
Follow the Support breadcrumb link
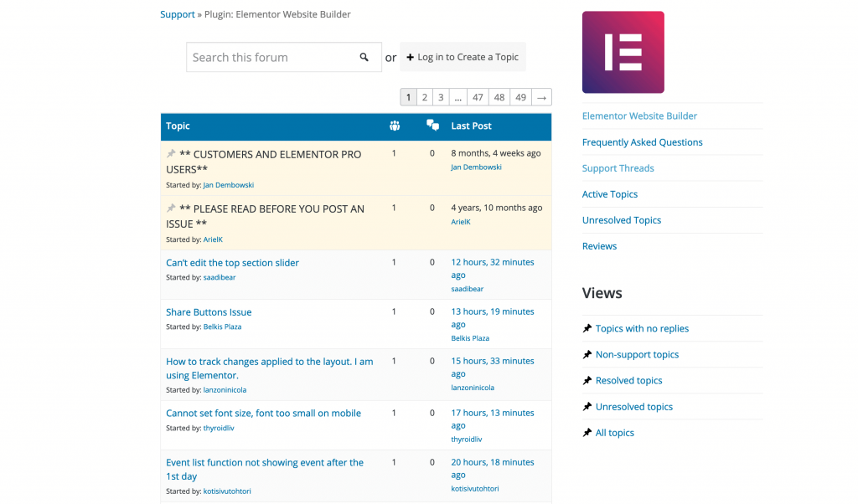pyautogui.click(x=177, y=14)
